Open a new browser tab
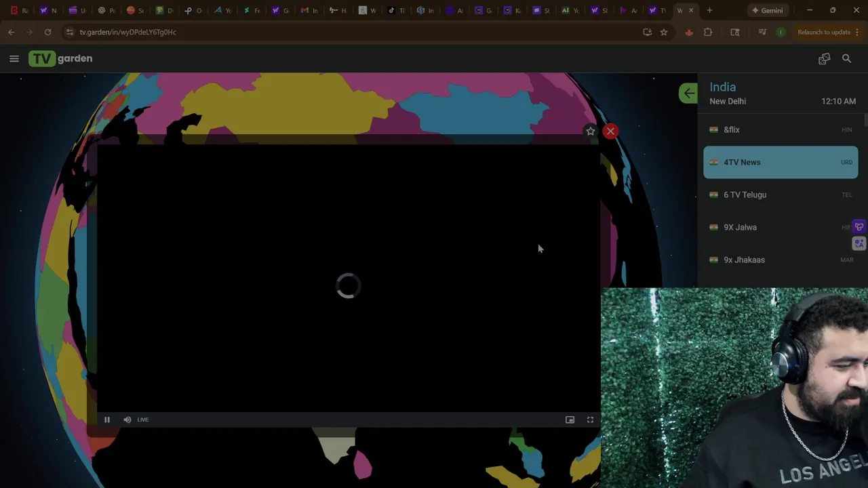The width and height of the screenshot is (868, 488). [709, 10]
